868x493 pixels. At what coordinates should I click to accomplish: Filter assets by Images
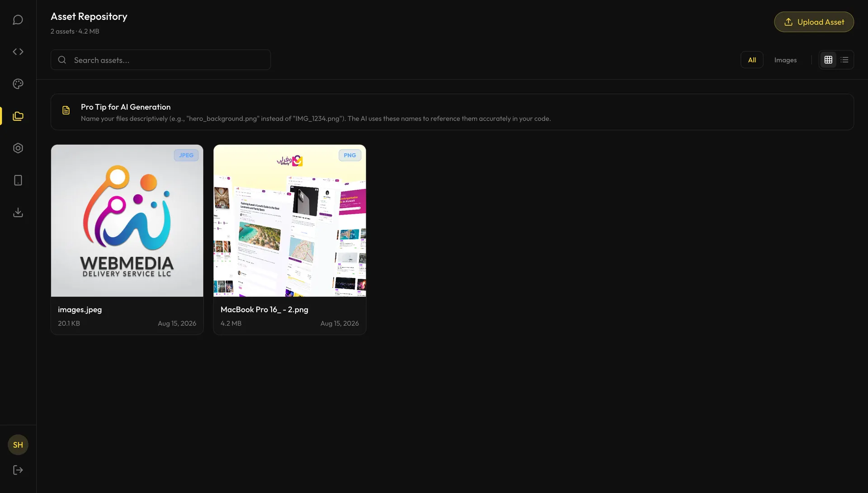(785, 60)
